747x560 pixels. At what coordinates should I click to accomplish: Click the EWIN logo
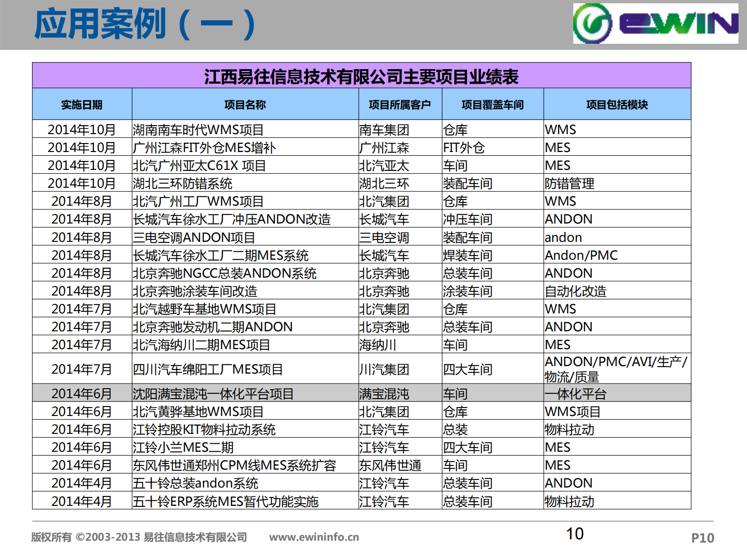pyautogui.click(x=655, y=24)
